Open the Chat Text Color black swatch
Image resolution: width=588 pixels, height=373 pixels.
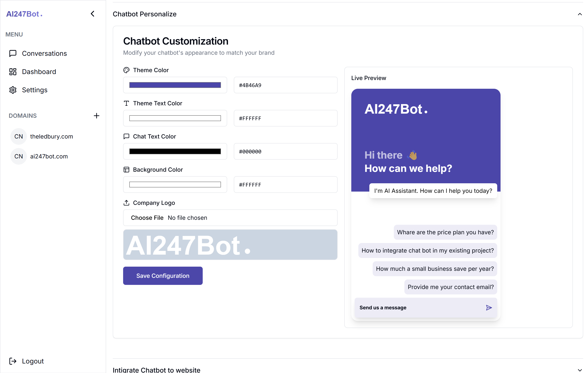[x=175, y=151]
